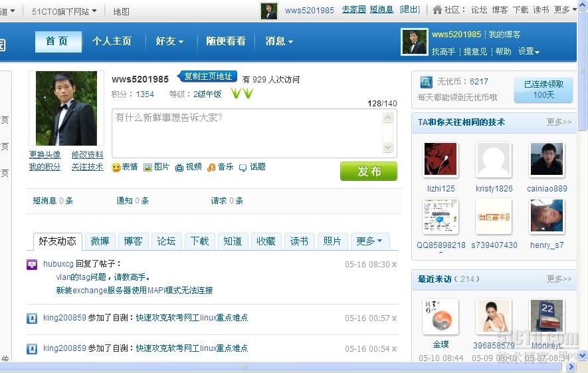This screenshot has width=588, height=373.
Task: Open the 消息 dropdown menu
Action: click(x=279, y=41)
